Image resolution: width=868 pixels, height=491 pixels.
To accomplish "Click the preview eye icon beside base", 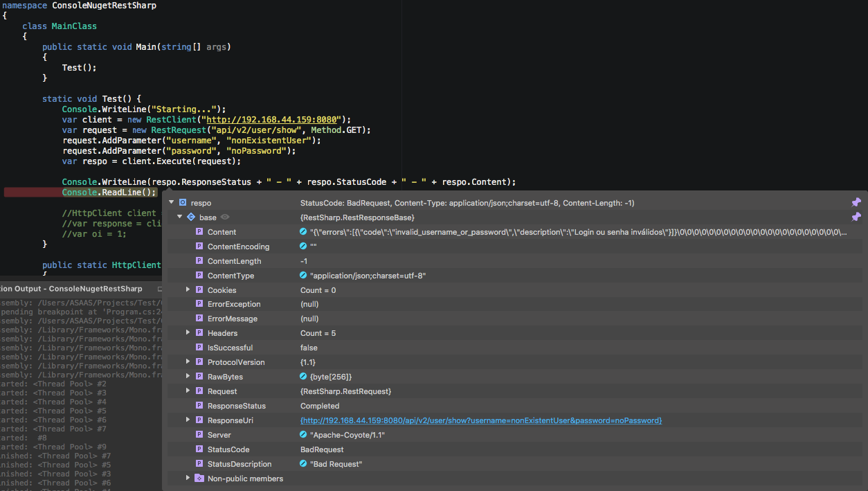I will (225, 217).
